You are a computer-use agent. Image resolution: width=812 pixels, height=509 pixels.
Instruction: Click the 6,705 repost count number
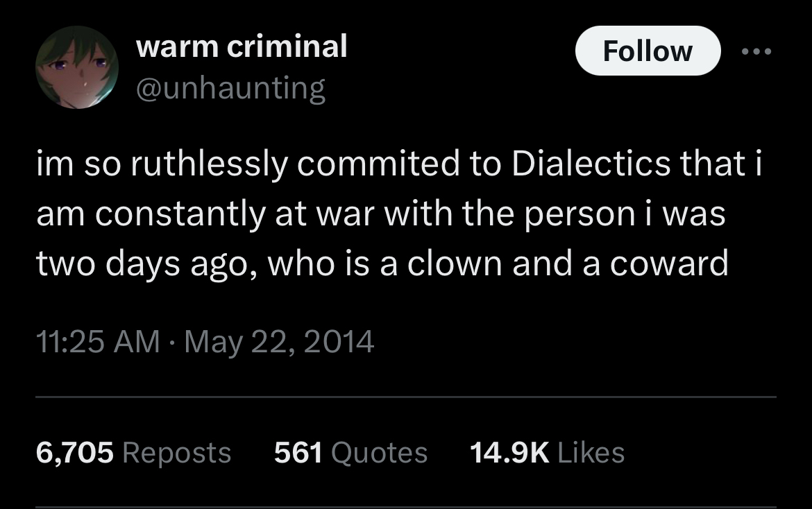tap(74, 453)
